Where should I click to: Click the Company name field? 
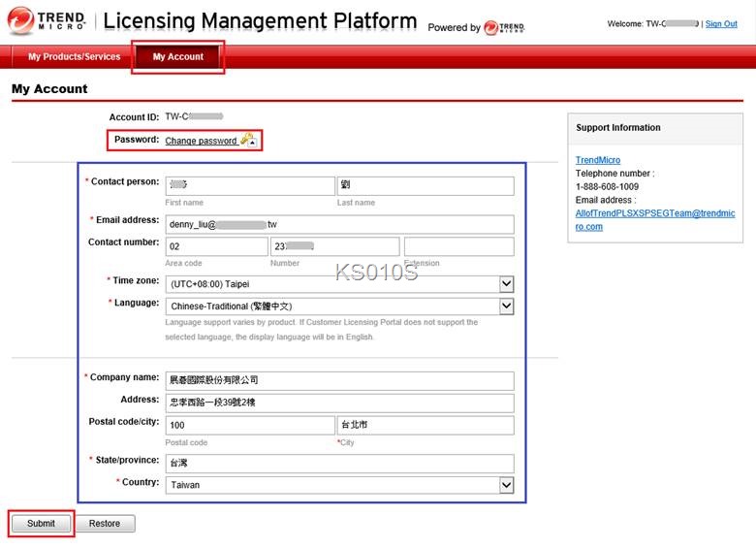(339, 380)
